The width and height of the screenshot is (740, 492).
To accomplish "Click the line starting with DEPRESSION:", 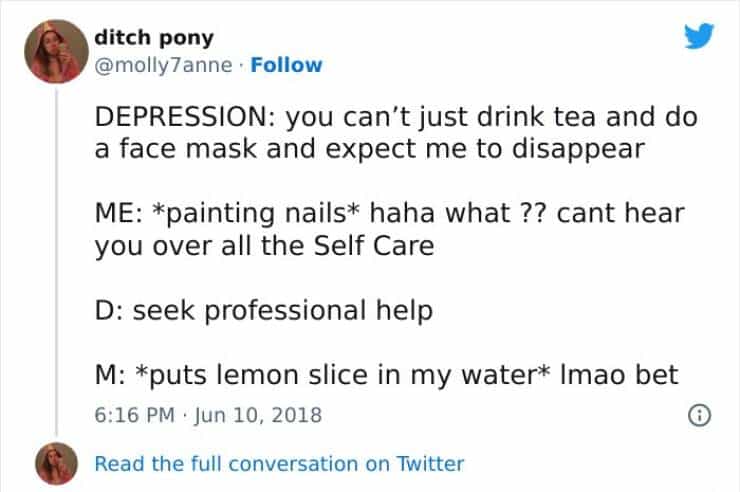I will 394,116.
